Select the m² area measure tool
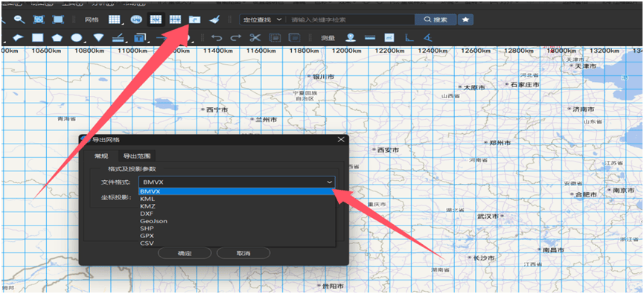The width and height of the screenshot is (644, 294). [389, 38]
